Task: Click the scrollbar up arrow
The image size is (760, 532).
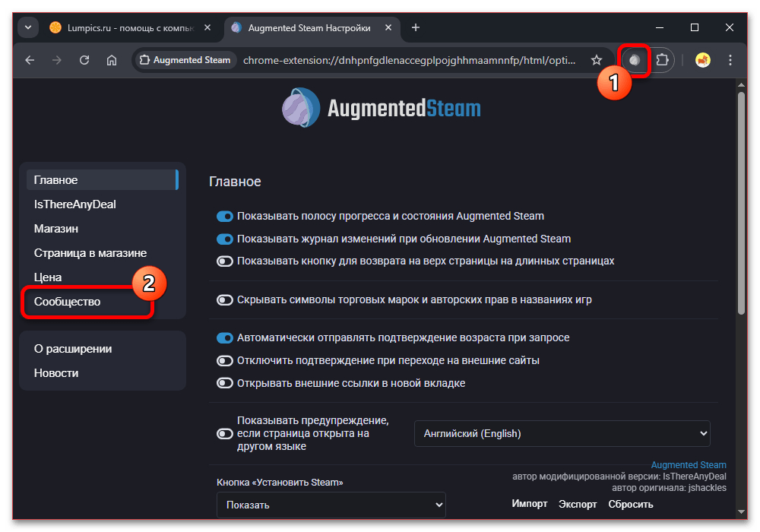Action: pos(741,85)
